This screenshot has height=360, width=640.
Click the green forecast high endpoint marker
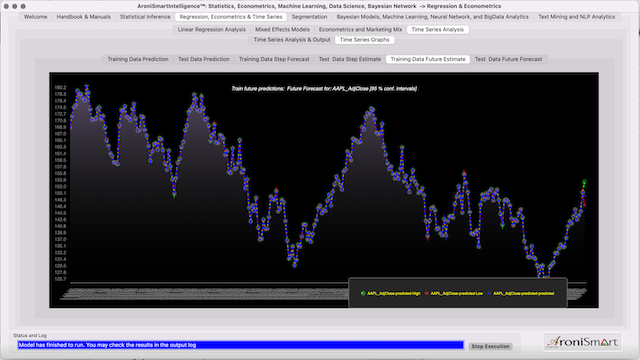point(584,182)
